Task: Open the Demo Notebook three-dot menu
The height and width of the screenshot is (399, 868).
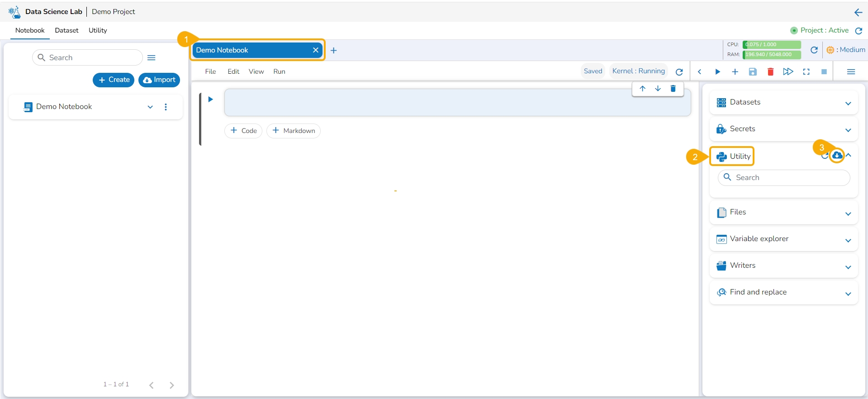Action: click(x=166, y=107)
